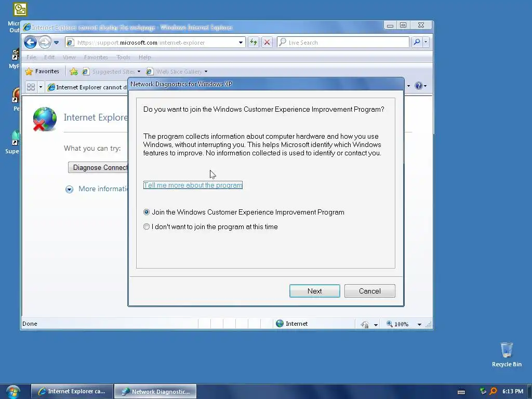Follow 'Tell me more about the program' link
This screenshot has height=399, width=532.
(193, 185)
